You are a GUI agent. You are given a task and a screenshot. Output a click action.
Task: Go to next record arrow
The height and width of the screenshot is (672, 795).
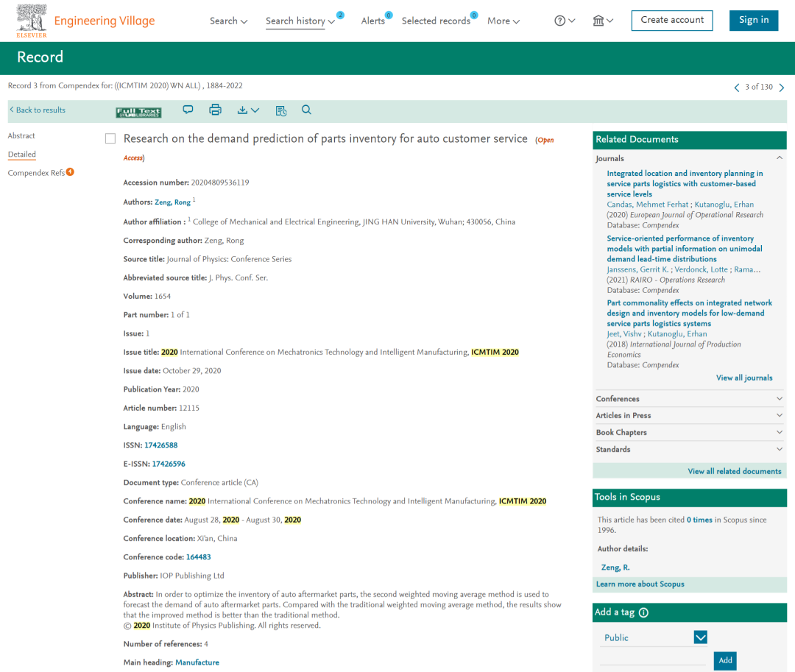pos(781,88)
